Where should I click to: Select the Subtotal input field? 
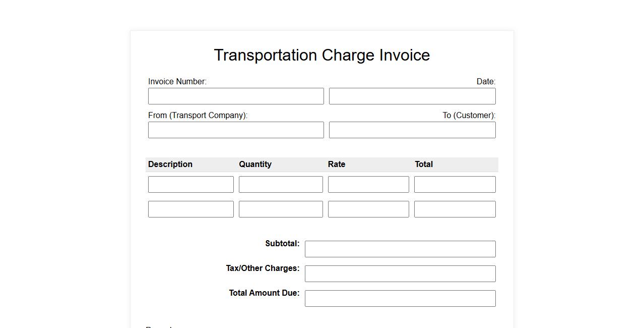[400, 249]
